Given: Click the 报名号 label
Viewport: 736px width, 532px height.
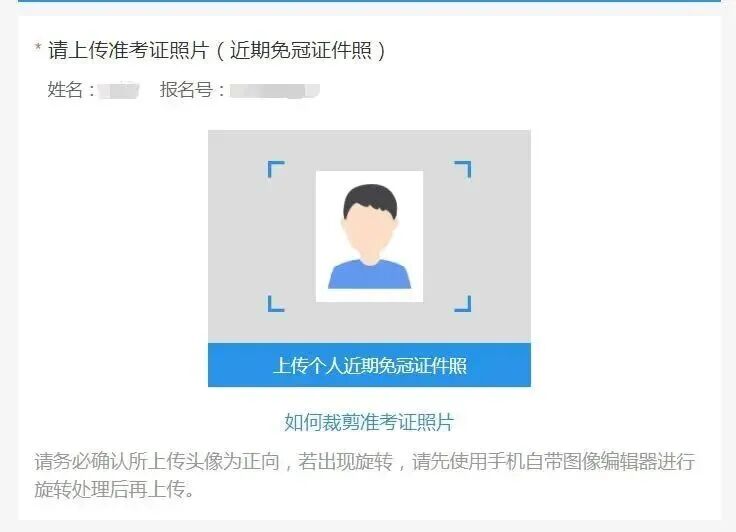Looking at the screenshot, I should [186, 90].
